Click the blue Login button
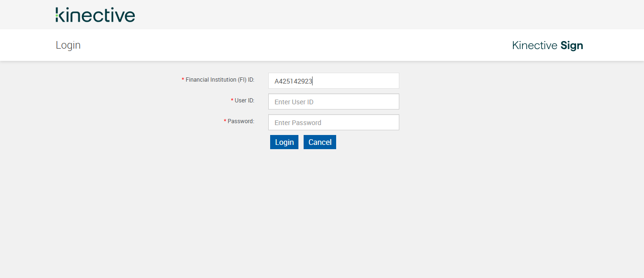This screenshot has width=644, height=278. coord(284,142)
